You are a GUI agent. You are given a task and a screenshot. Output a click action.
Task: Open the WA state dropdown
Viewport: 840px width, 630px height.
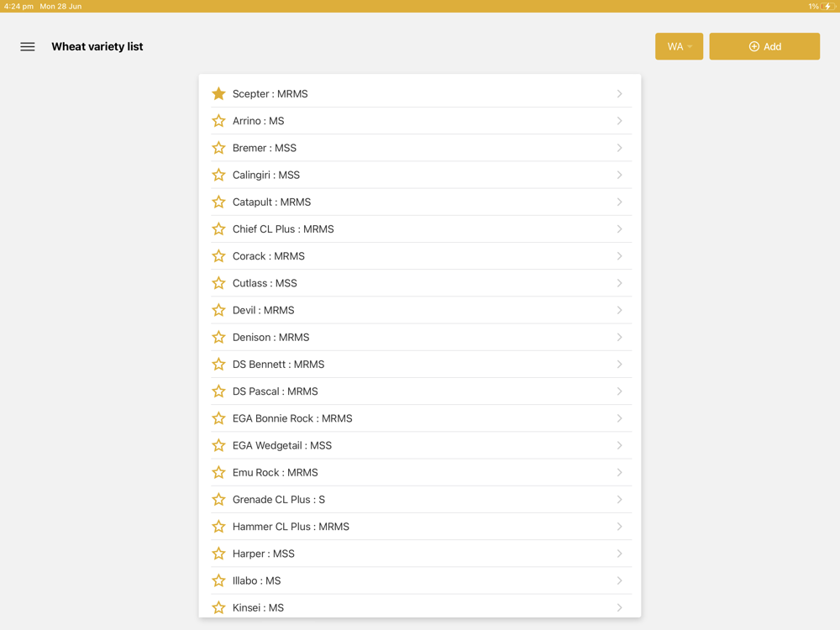679,46
